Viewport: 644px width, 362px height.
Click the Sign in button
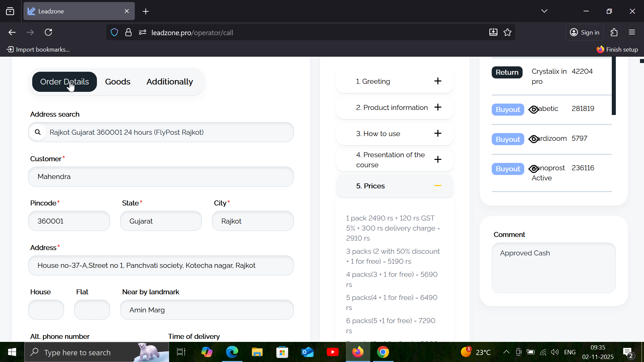[585, 33]
